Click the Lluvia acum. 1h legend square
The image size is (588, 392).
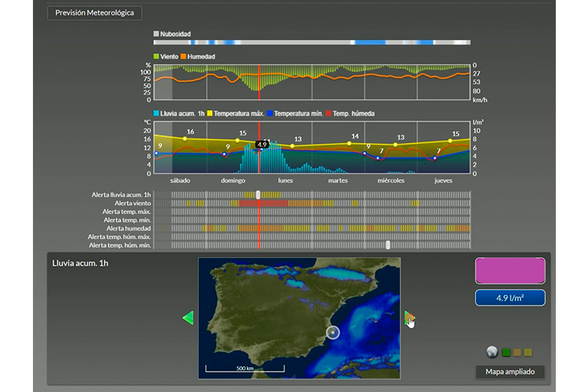point(157,114)
